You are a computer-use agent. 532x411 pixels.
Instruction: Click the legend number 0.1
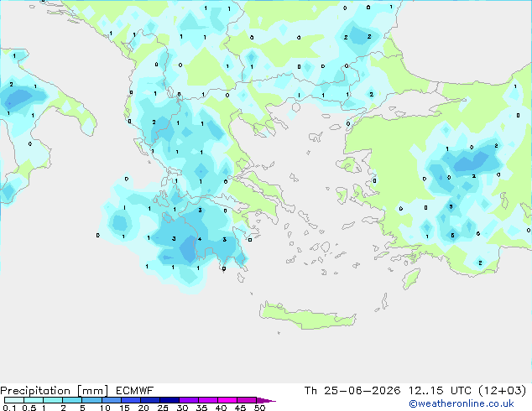(x=9, y=408)
